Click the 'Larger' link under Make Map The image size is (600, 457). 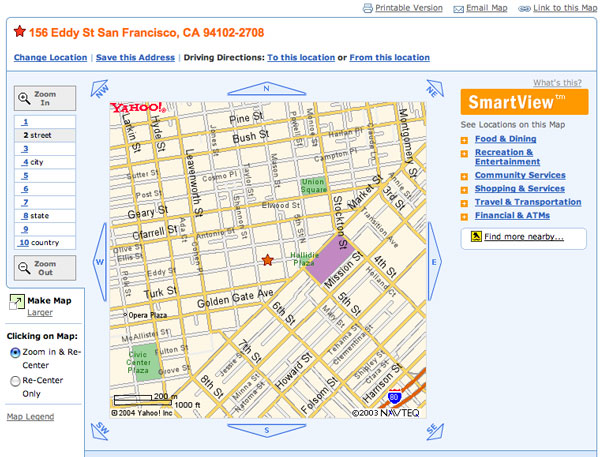point(40,313)
